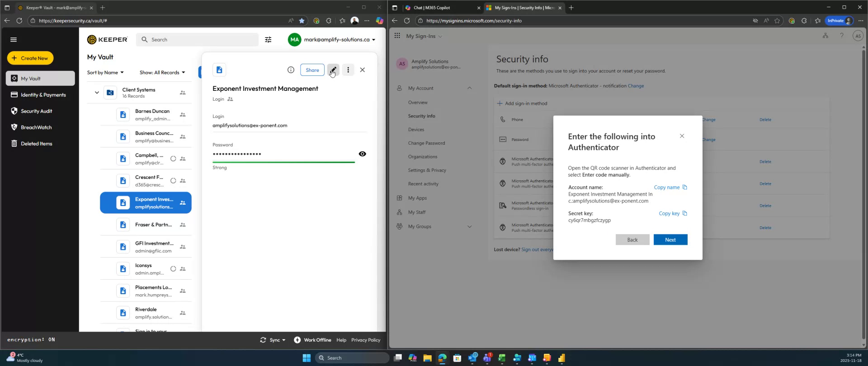Open the organization chart icon in My Sign-Ins
The height and width of the screenshot is (366, 868).
tap(826, 36)
